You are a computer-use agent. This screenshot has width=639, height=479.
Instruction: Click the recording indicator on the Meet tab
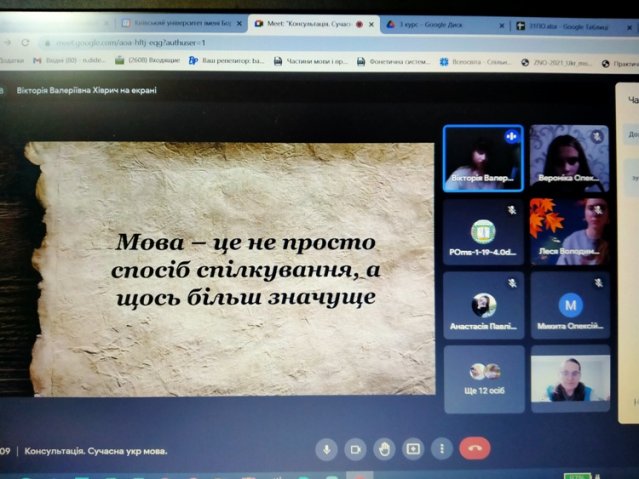(x=359, y=24)
